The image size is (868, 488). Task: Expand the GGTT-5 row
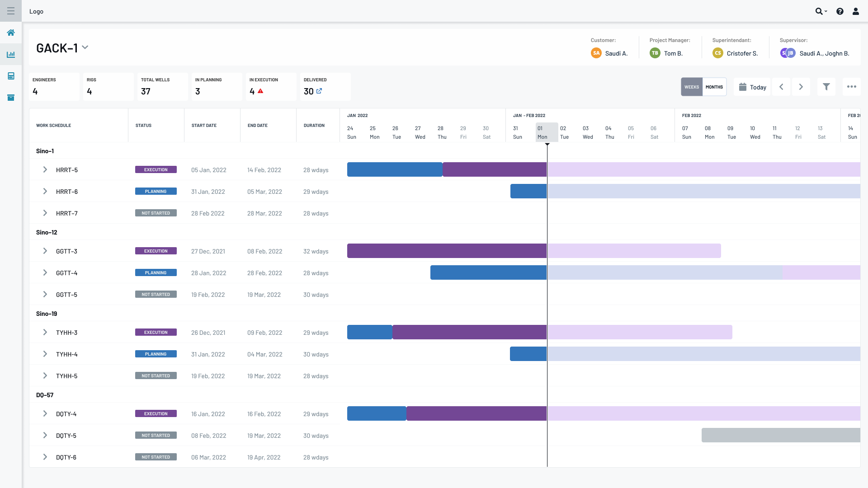click(x=45, y=294)
